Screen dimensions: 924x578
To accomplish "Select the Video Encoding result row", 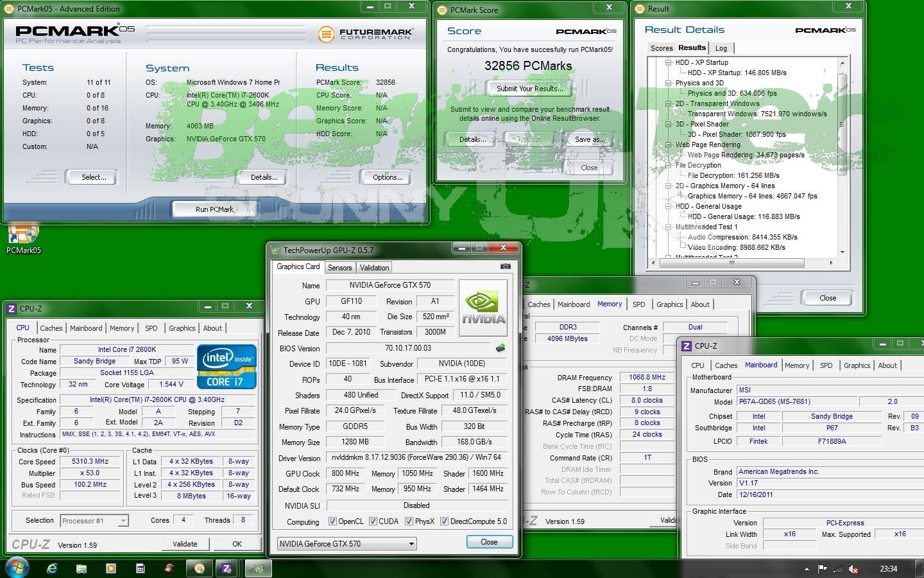I will coord(737,247).
